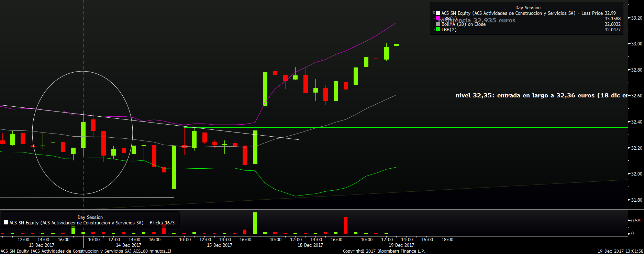Select the 'resistencia 32,935 euros' annotation

(x=477, y=20)
